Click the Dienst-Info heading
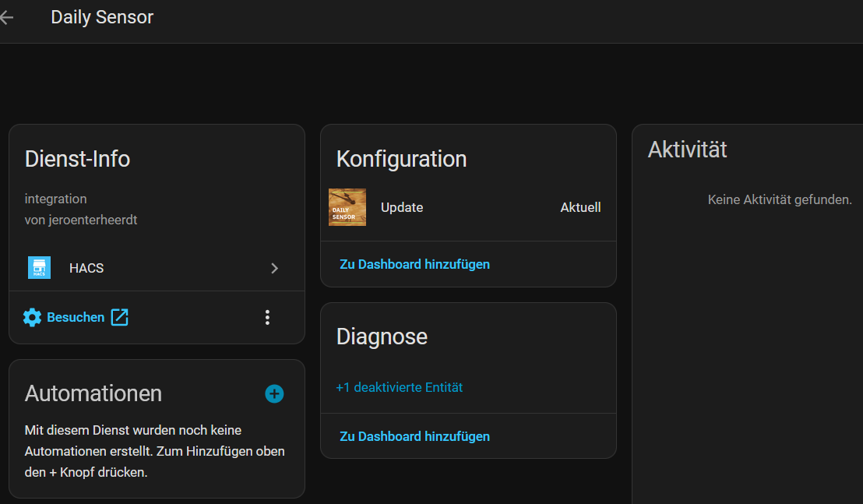Image resolution: width=863 pixels, height=504 pixels. 78,159
